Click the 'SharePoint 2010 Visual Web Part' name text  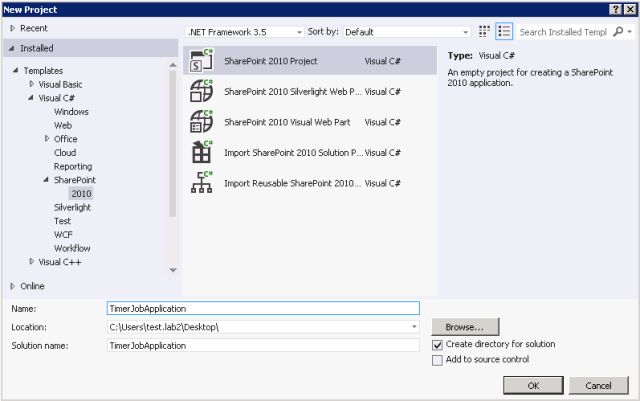pos(287,122)
